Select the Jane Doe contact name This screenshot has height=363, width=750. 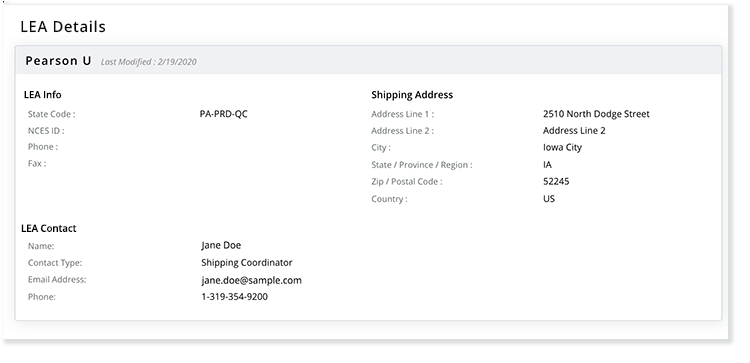point(221,245)
